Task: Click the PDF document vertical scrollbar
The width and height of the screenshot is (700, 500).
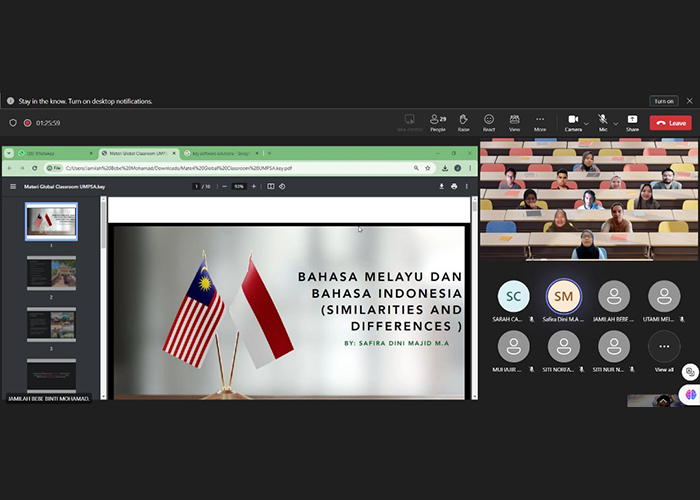Action: [x=474, y=205]
